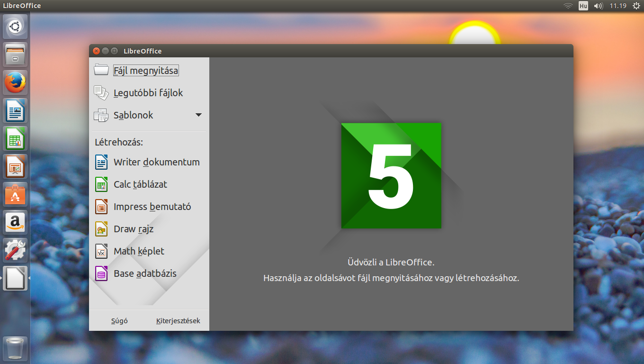The image size is (644, 364).
Task: Click the Fájl megnyitása folder icon
Action: 101,70
